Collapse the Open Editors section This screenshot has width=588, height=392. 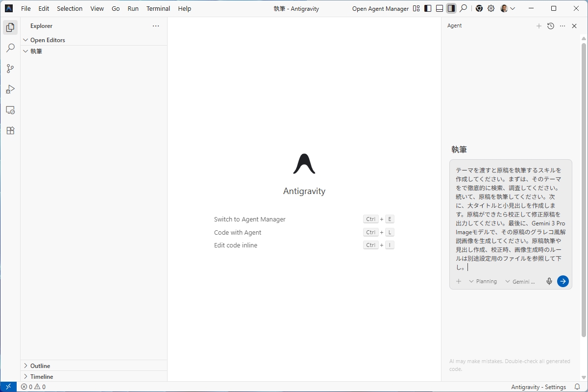point(25,40)
